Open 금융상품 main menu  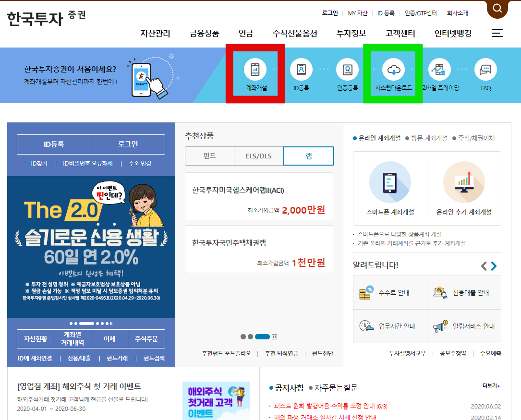click(205, 33)
